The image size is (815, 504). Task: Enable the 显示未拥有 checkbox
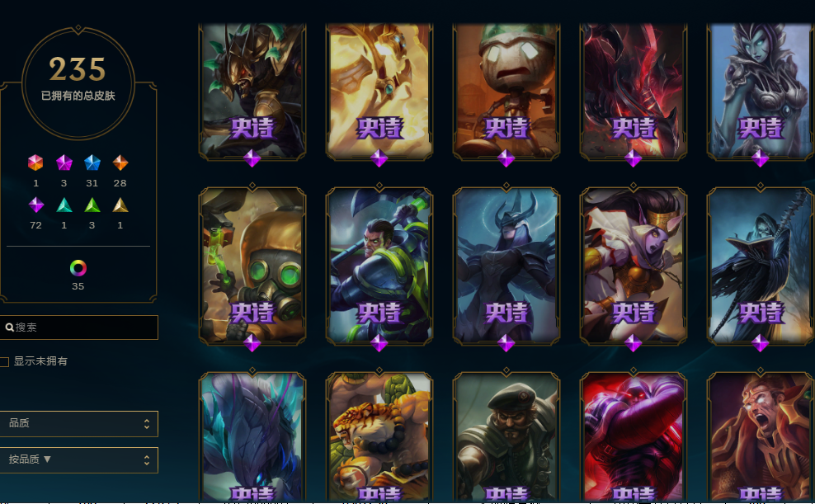click(5, 361)
